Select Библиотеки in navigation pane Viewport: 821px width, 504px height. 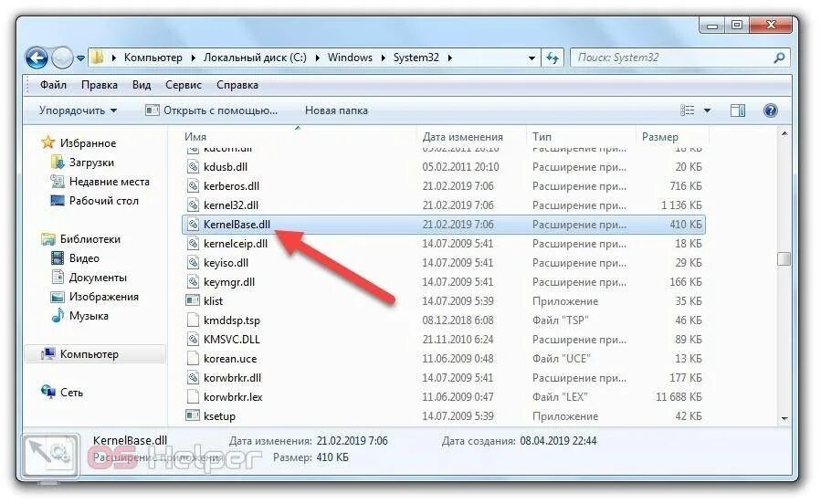point(81,239)
